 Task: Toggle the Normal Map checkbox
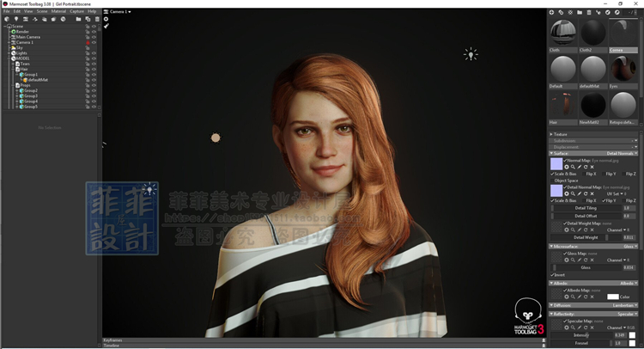565,161
